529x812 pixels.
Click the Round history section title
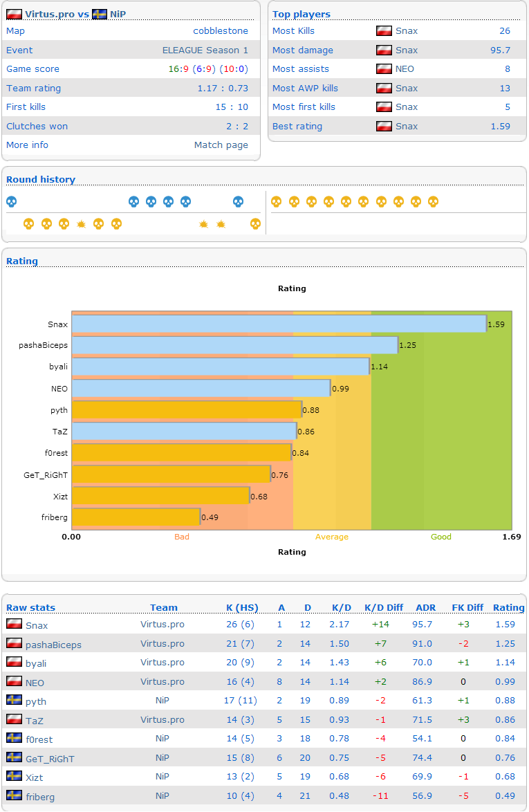point(40,179)
